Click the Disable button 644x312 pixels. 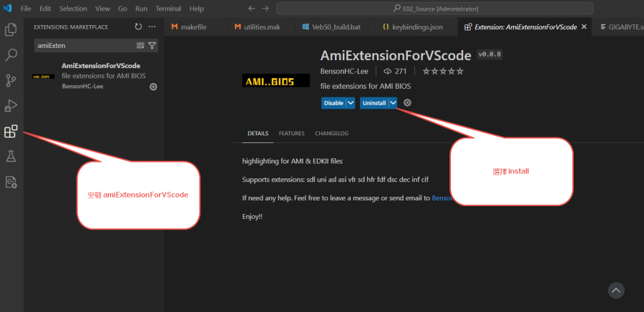pos(333,103)
